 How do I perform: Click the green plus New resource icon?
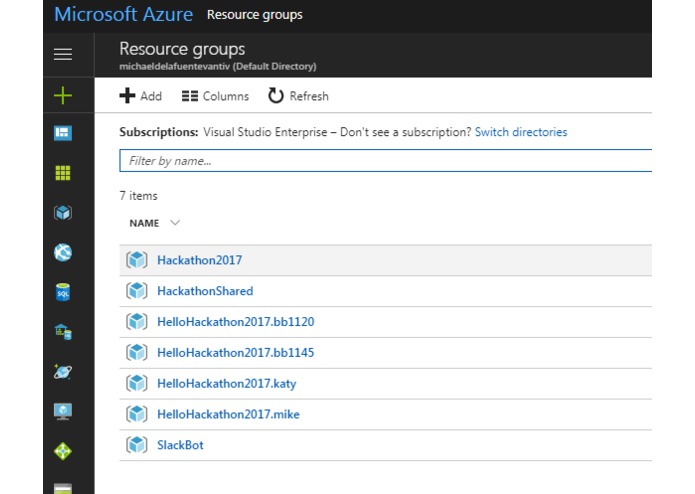[x=62, y=95]
